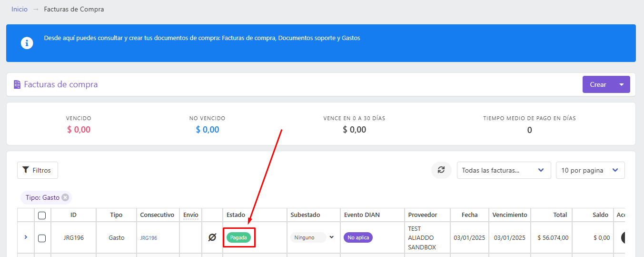
Task: Remove the Tipo: Gasto filter chip
Action: 65,197
